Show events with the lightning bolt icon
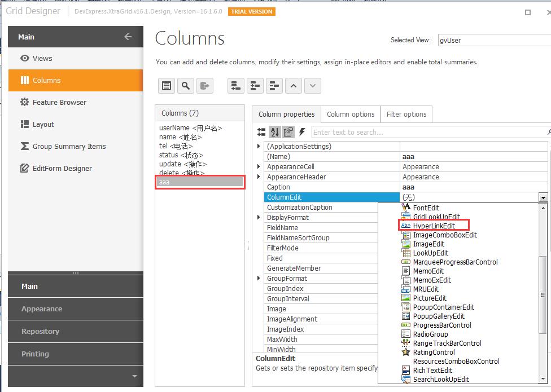This screenshot has height=392, width=551. click(302, 132)
